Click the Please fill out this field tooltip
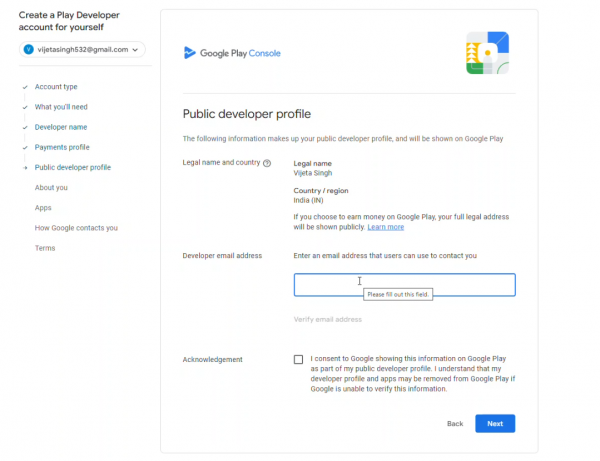The width and height of the screenshot is (600, 461). click(x=398, y=294)
